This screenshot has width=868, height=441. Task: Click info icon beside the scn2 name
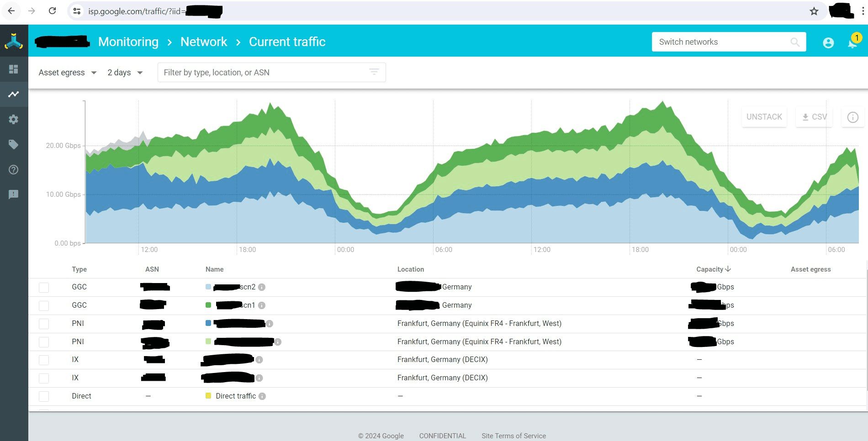click(x=262, y=287)
